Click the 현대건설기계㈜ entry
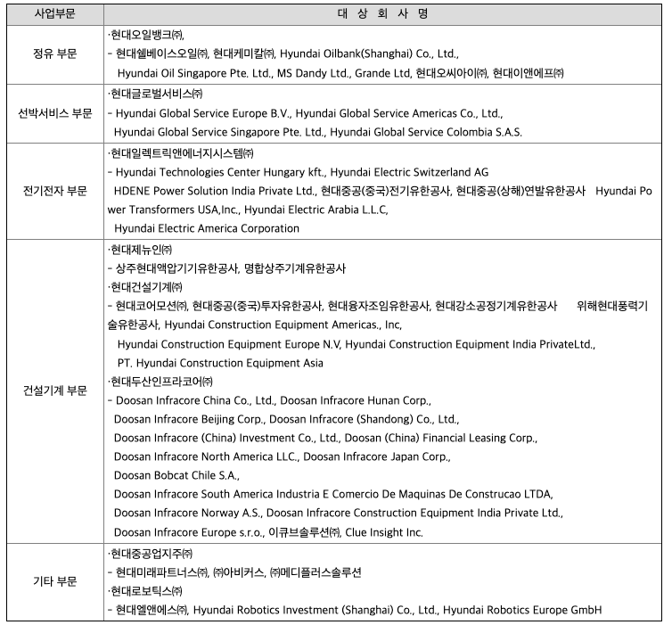 (x=146, y=287)
